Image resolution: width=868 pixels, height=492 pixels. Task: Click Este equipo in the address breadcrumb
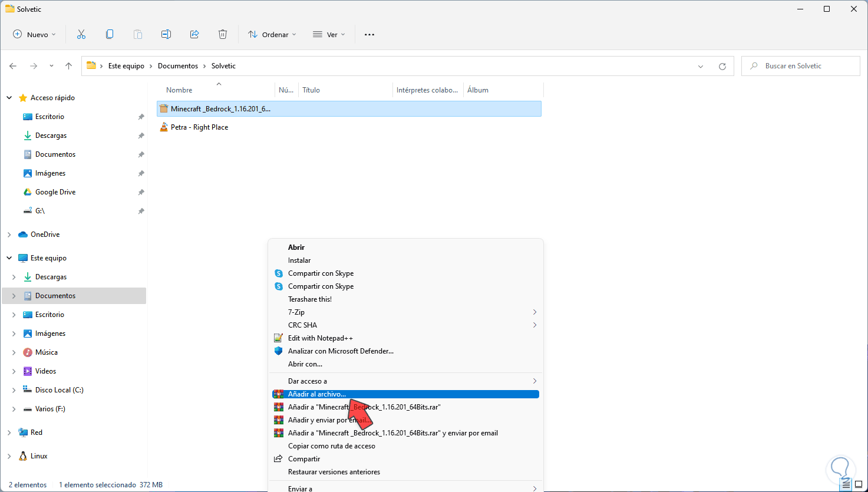tap(126, 66)
